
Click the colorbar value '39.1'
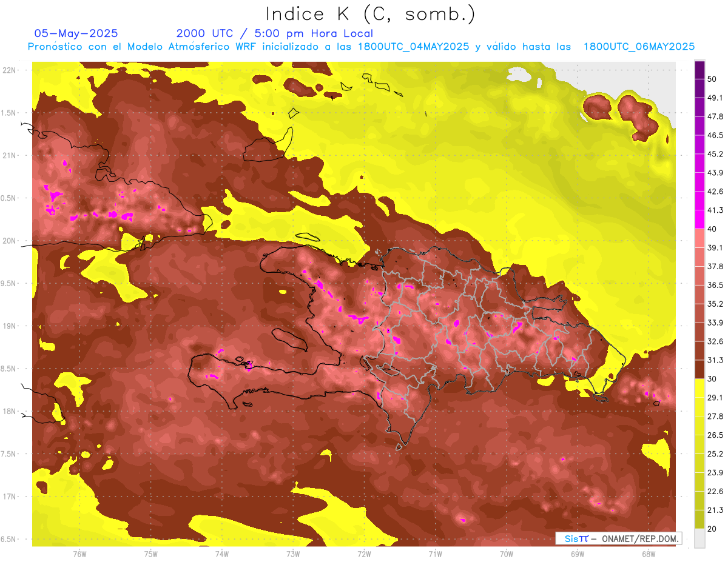[715, 248]
